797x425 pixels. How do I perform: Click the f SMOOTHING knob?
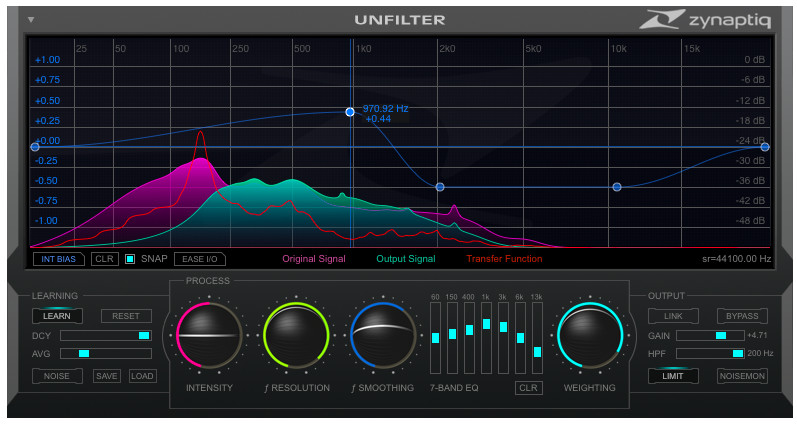(x=383, y=336)
